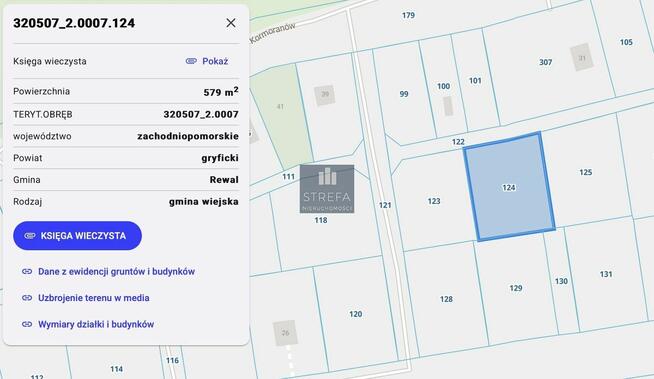Screen dimensions: 654x379
Task: Select parcel 179 on the map
Action: 408,15
